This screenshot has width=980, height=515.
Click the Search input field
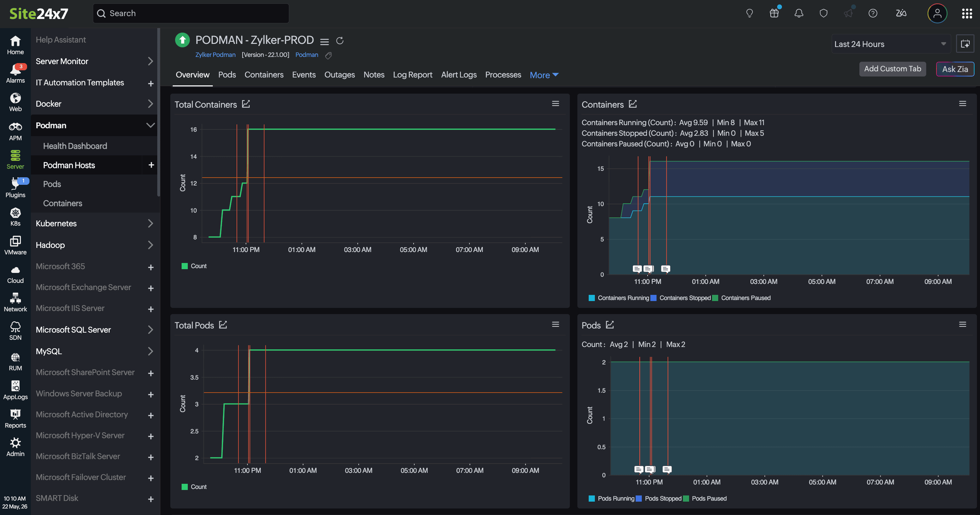click(x=191, y=13)
